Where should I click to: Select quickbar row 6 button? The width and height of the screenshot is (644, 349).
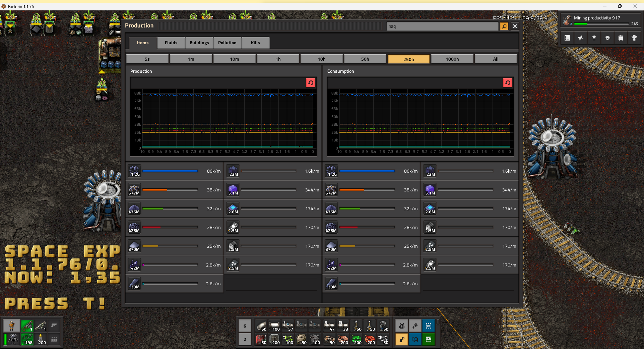245,326
